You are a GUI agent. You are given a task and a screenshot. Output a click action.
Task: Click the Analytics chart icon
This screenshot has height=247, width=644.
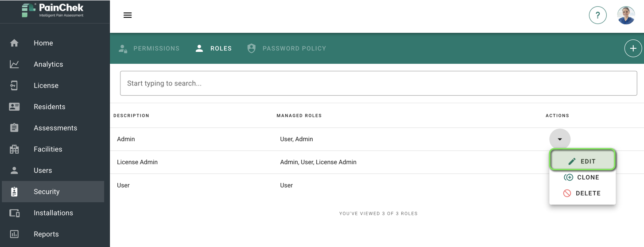click(x=14, y=64)
